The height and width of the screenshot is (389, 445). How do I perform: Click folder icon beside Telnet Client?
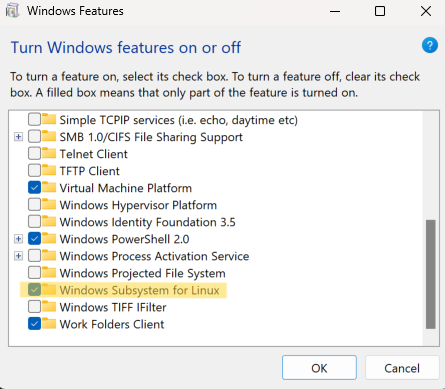pyautogui.click(x=49, y=153)
